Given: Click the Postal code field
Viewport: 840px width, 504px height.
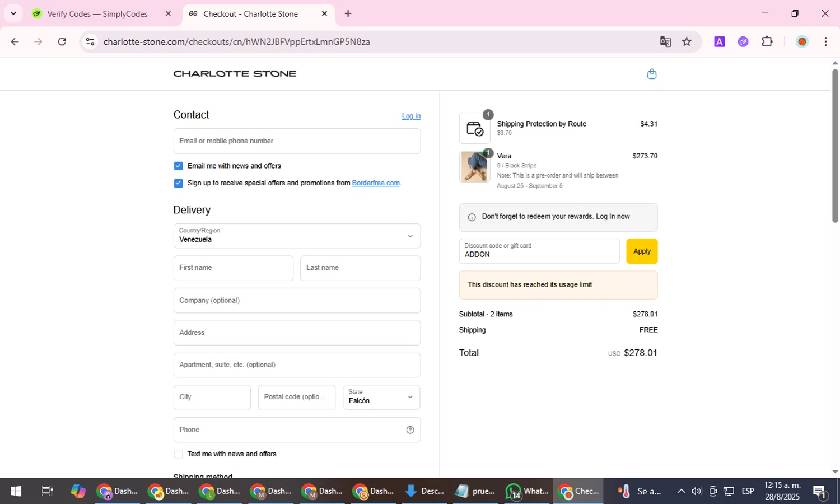Looking at the screenshot, I should pyautogui.click(x=297, y=397).
